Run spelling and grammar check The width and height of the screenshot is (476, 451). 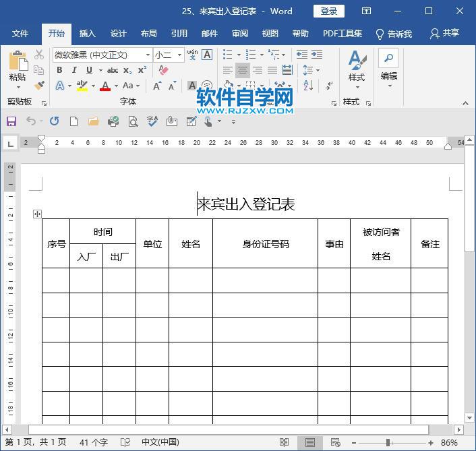[152, 121]
